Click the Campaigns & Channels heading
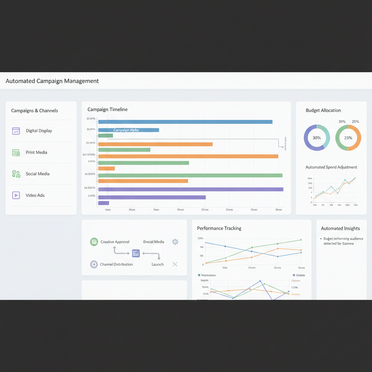The image size is (372, 372). [34, 111]
